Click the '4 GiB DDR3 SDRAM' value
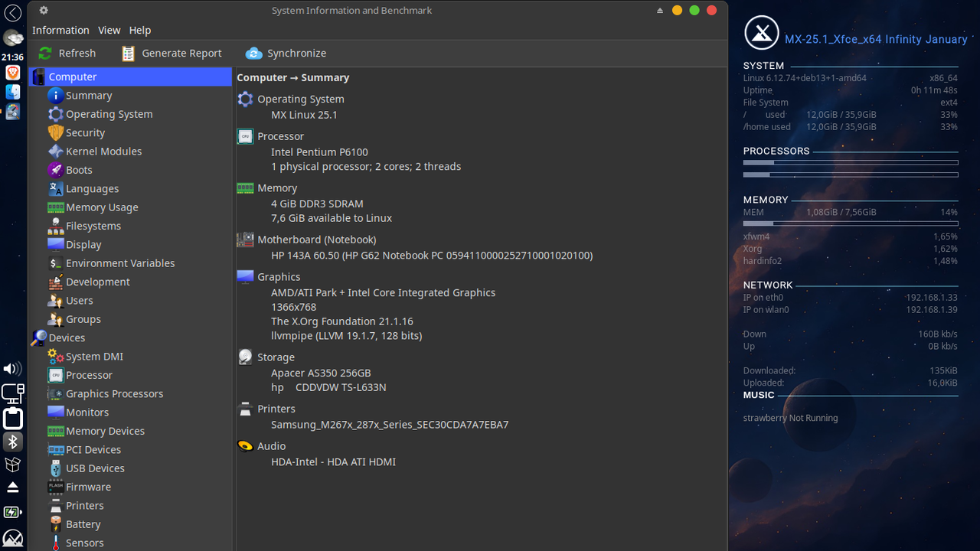Screen dimensions: 980x551 tap(317, 204)
